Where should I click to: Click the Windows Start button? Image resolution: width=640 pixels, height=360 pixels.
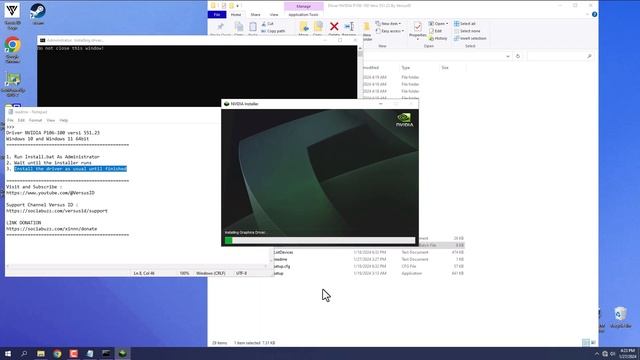pyautogui.click(x=8, y=353)
